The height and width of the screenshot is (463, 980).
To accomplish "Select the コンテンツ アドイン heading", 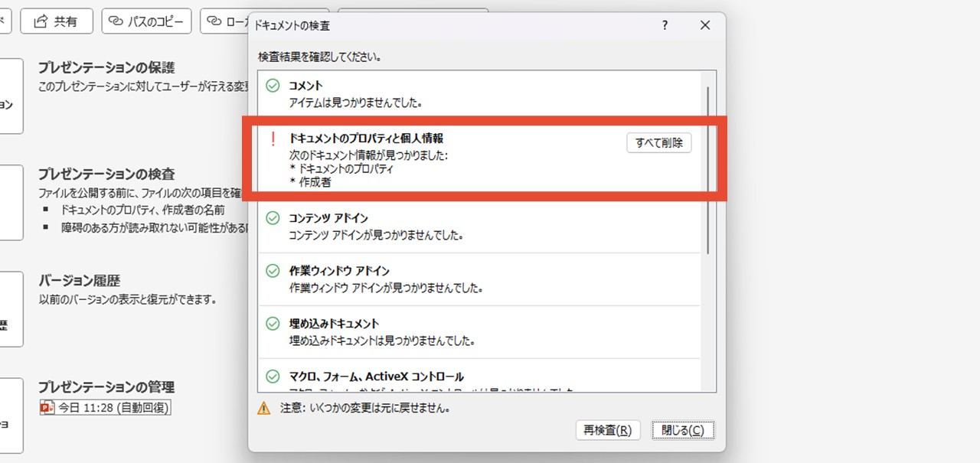I will [x=328, y=218].
